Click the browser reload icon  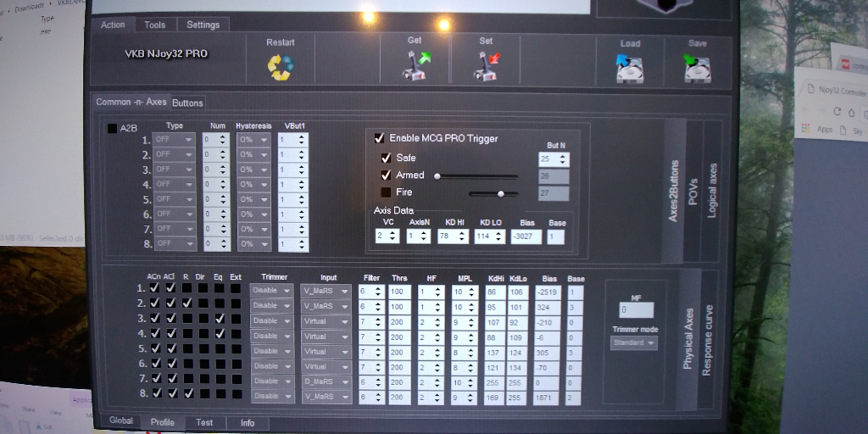point(837,111)
